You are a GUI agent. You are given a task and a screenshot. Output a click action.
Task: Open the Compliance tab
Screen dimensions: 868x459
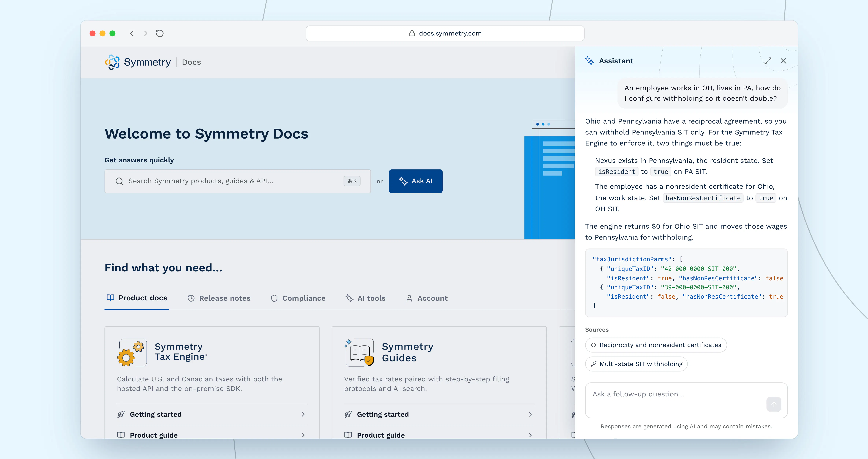(298, 298)
